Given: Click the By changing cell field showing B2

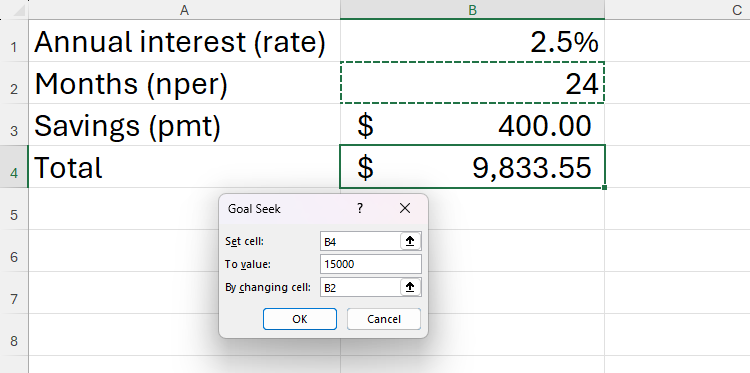Looking at the screenshot, I should click(360, 287).
